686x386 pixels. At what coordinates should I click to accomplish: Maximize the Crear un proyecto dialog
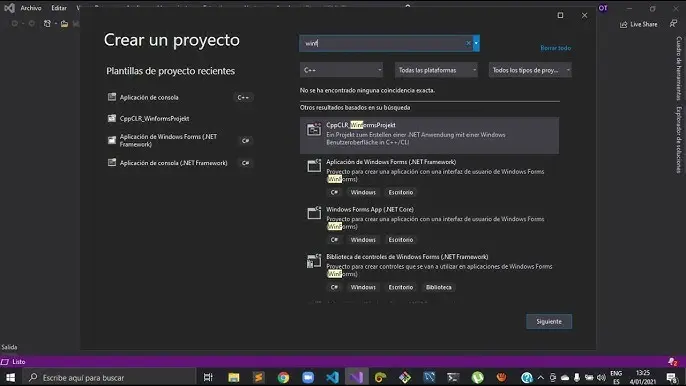tap(560, 15)
